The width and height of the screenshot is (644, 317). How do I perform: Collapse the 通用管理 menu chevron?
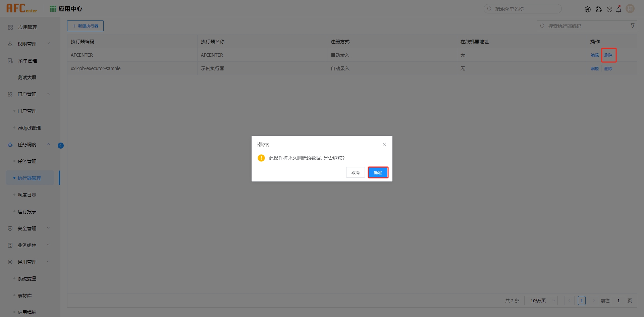(48, 261)
